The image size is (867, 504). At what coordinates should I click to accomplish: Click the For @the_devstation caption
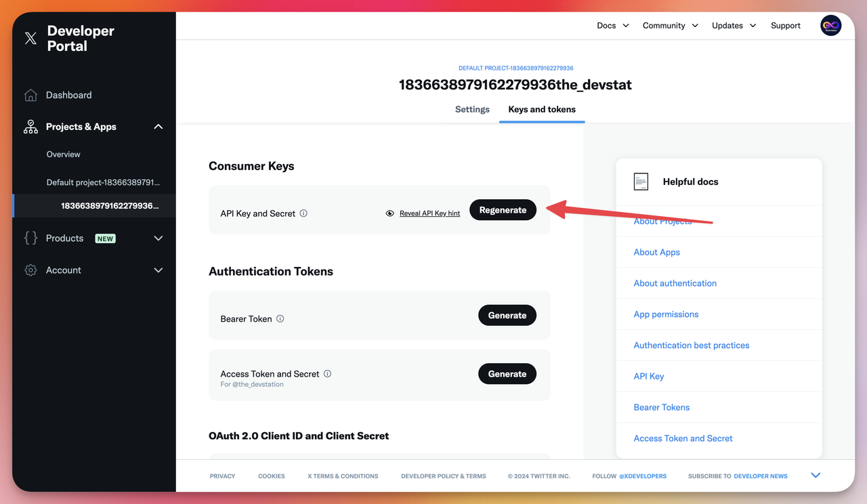(252, 385)
